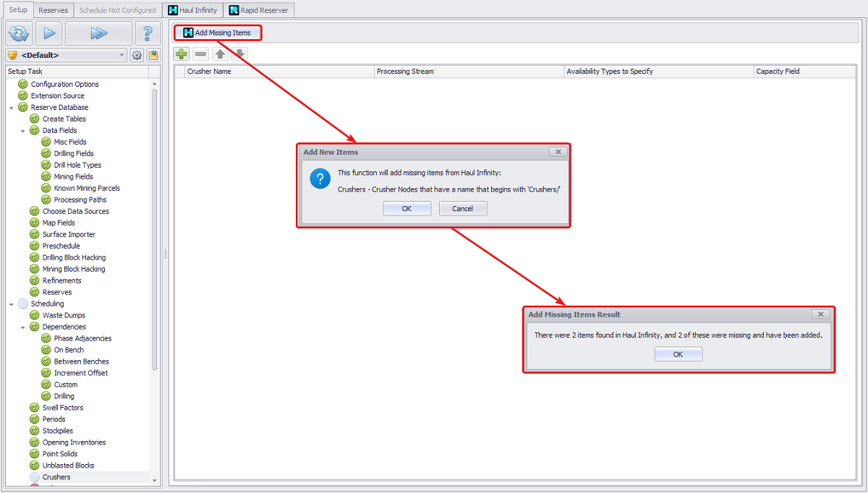
Task: Open Drilling Block Hacking task
Action: point(74,257)
